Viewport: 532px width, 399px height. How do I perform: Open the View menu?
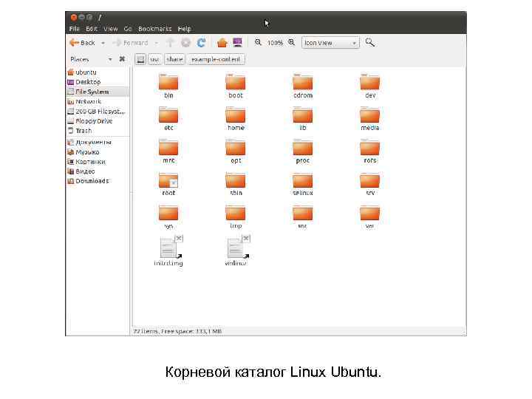click(111, 29)
